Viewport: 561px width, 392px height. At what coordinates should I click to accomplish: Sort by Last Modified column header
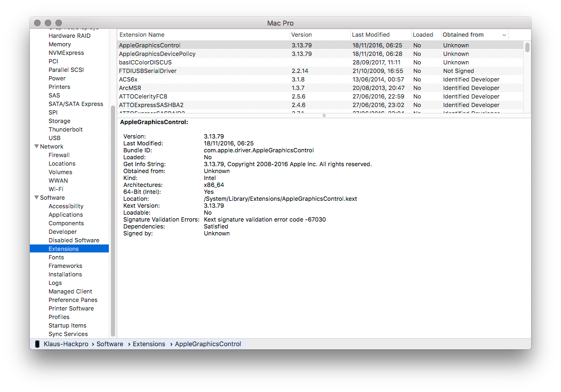381,35
